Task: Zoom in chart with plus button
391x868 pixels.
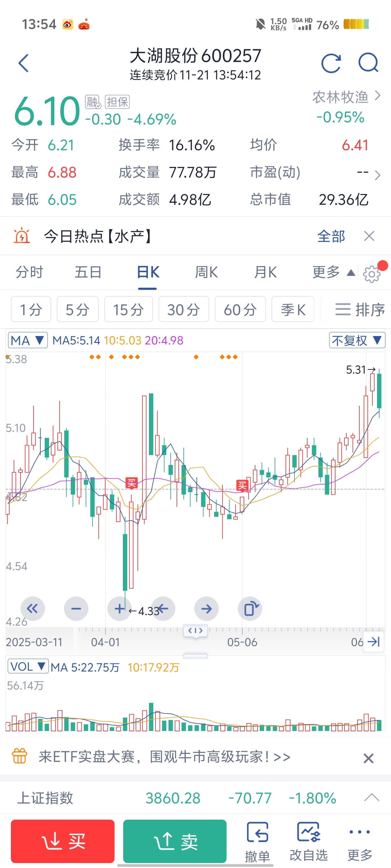Action: tap(119, 609)
